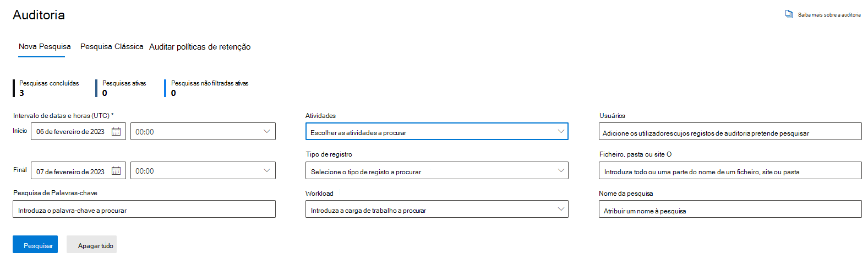Open the Atividades dropdown

point(437,131)
